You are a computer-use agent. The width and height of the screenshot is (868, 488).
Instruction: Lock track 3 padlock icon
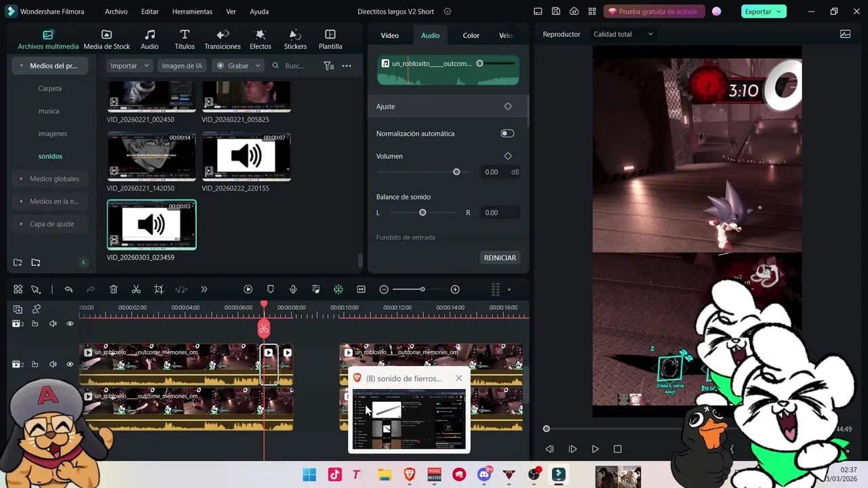tap(35, 324)
